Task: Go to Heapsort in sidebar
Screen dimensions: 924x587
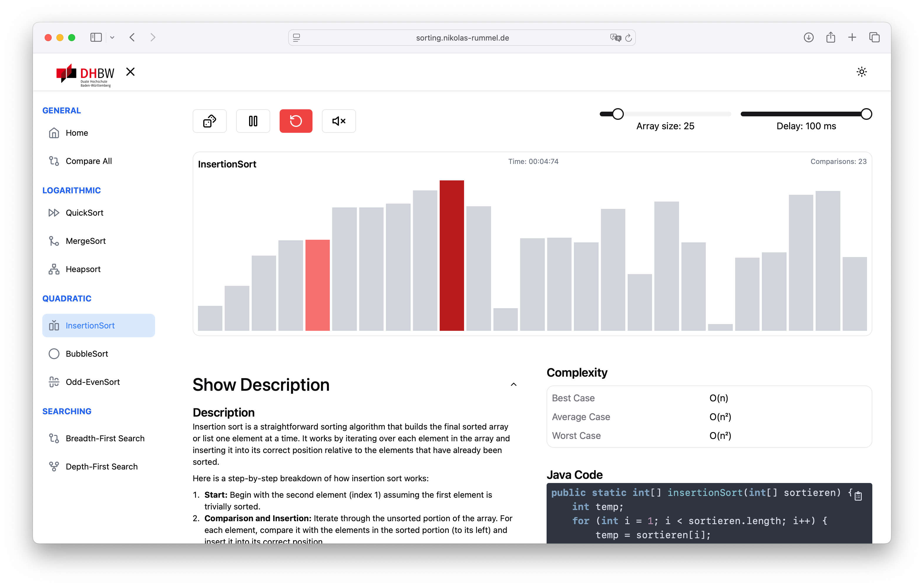Action: pyautogui.click(x=83, y=269)
